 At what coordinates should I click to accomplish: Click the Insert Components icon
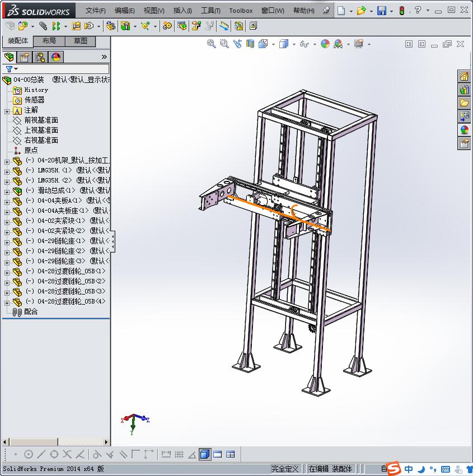coord(22,26)
